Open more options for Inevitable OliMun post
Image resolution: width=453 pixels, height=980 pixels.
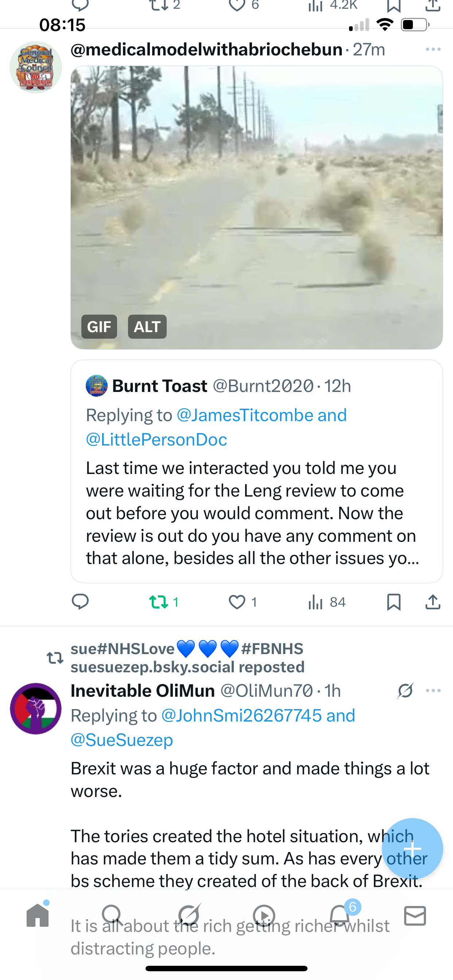(x=433, y=691)
